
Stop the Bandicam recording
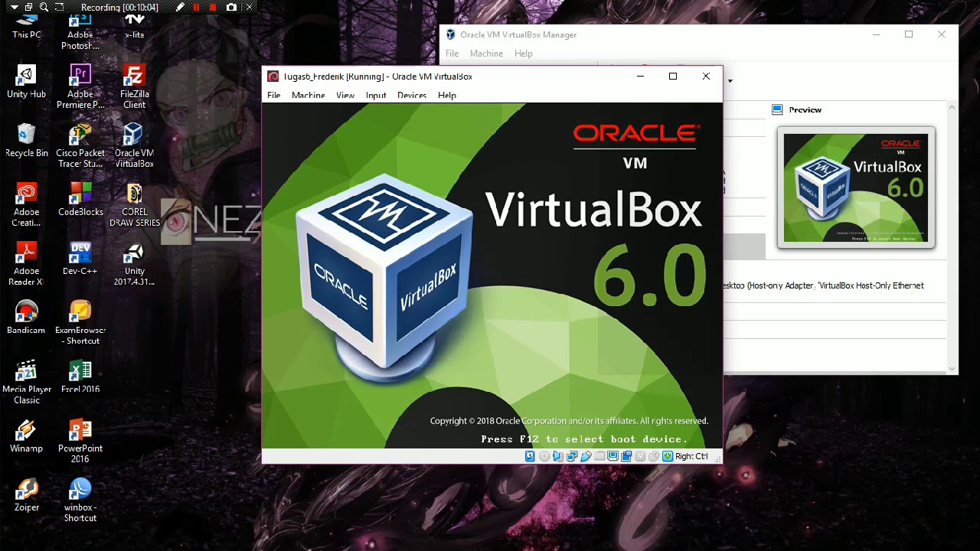coord(213,8)
